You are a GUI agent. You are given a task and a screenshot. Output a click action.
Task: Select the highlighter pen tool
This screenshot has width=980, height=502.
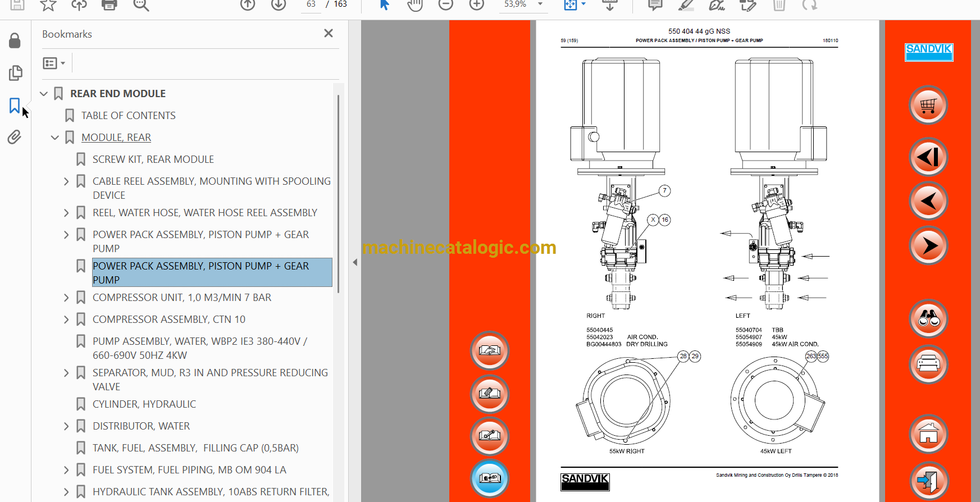pos(686,4)
